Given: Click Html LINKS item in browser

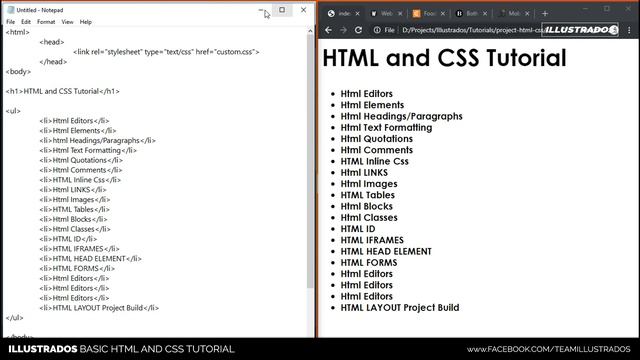Looking at the screenshot, I should click(x=364, y=173).
